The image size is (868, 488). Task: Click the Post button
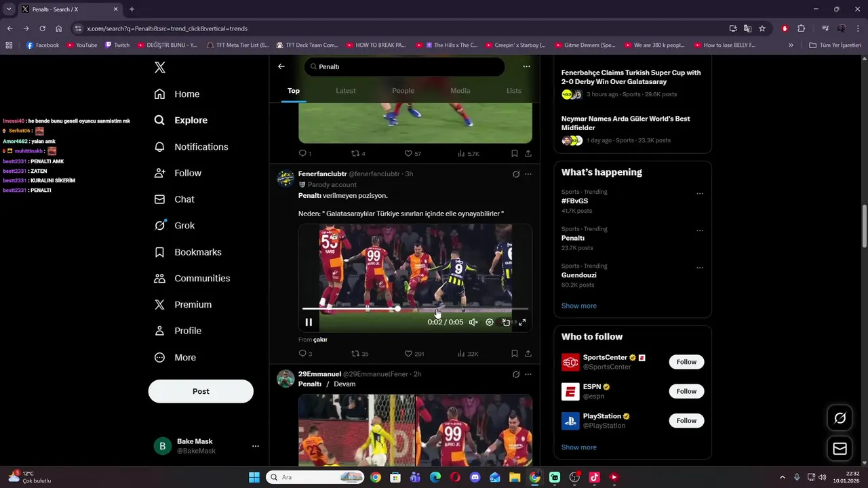201,391
